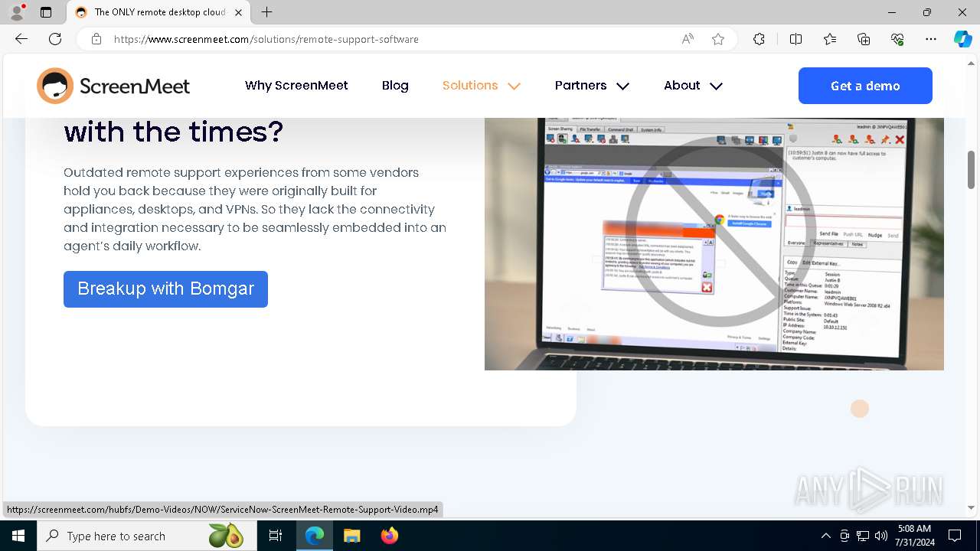
Task: Go back to previous page
Action: click(21, 39)
